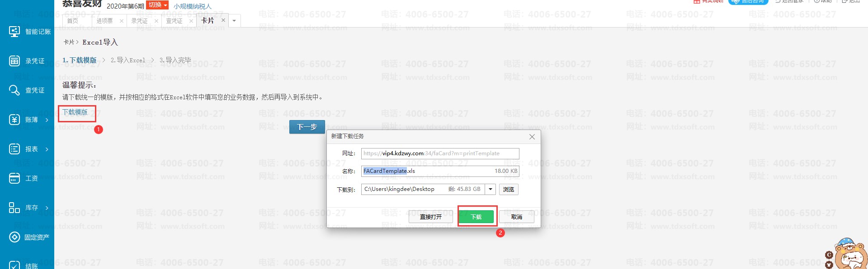The width and height of the screenshot is (868, 269).
Task: Close the 查凭证 tab
Action: [x=191, y=21]
